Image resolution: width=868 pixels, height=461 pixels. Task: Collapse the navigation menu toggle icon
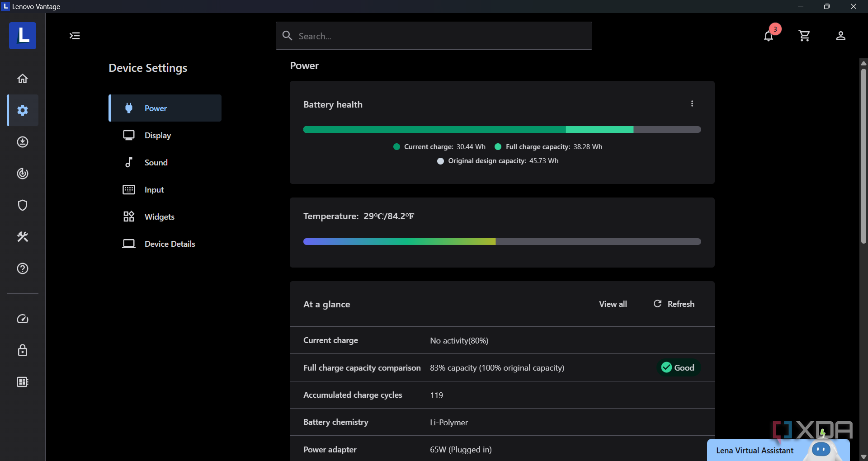click(75, 36)
